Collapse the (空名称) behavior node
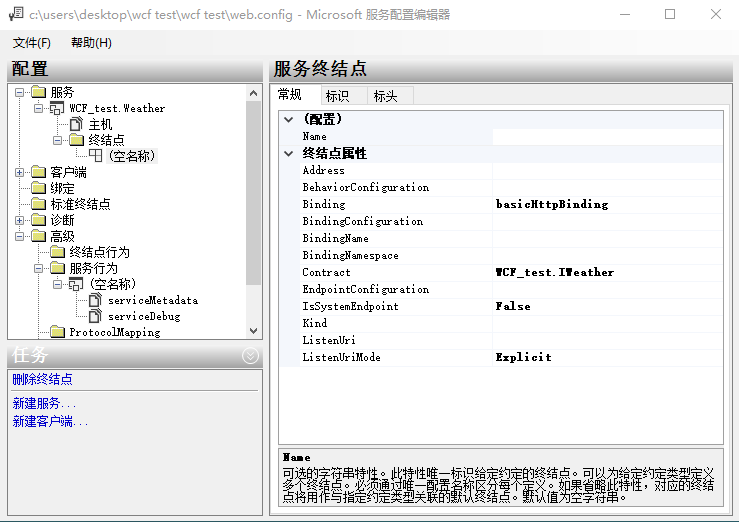The height and width of the screenshot is (522, 739). [57, 284]
